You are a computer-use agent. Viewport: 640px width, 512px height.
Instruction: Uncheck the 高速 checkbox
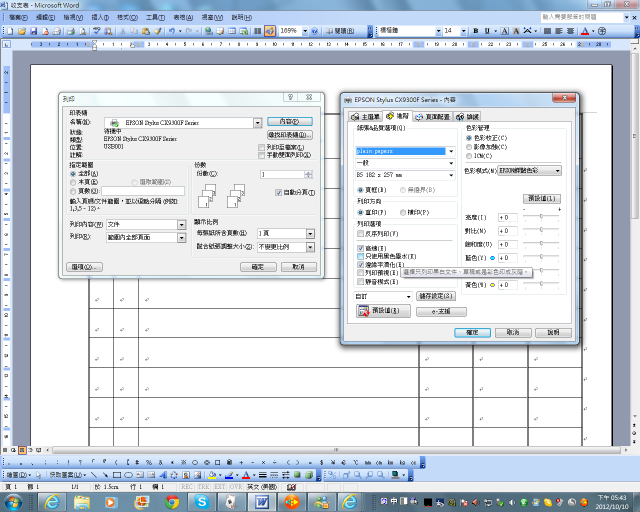click(x=360, y=248)
